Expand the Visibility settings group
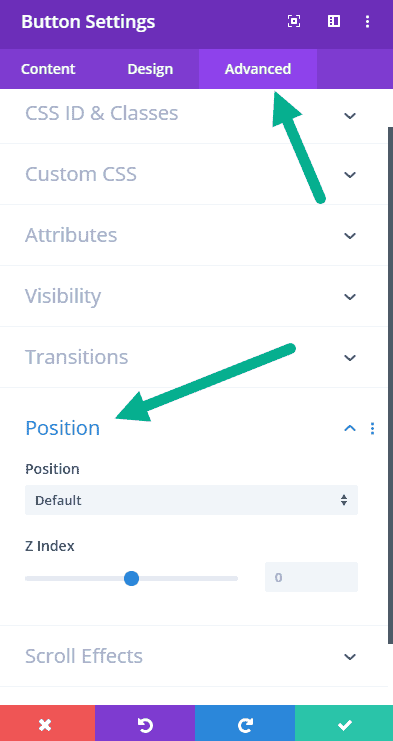The width and height of the screenshot is (393, 741). (x=194, y=296)
